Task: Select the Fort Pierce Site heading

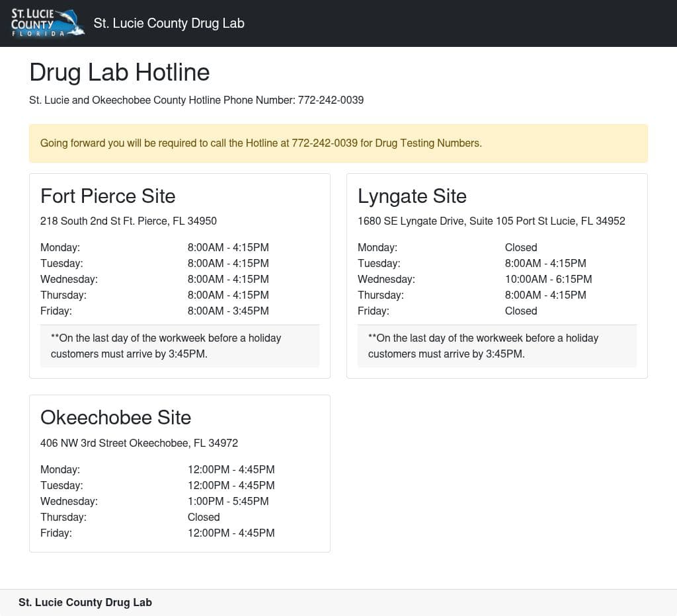Action: click(108, 196)
